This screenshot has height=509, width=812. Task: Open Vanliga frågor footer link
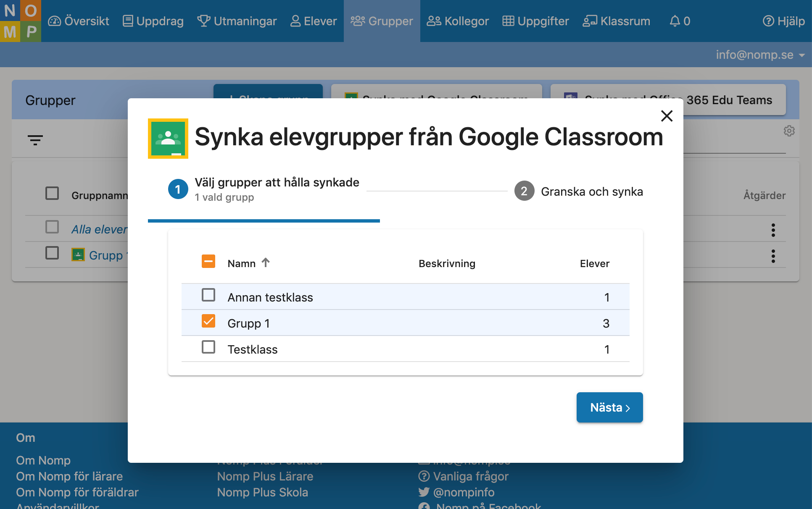pos(464,476)
